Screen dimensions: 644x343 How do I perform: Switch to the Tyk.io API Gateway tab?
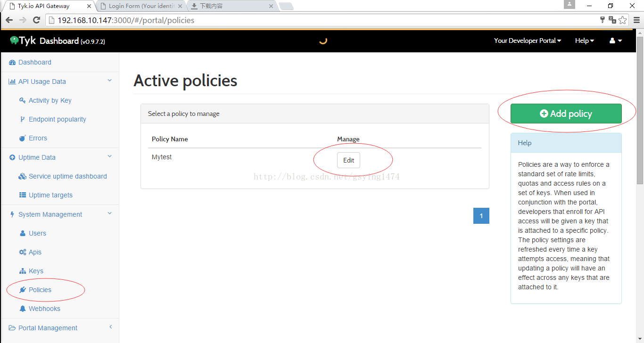click(x=49, y=6)
